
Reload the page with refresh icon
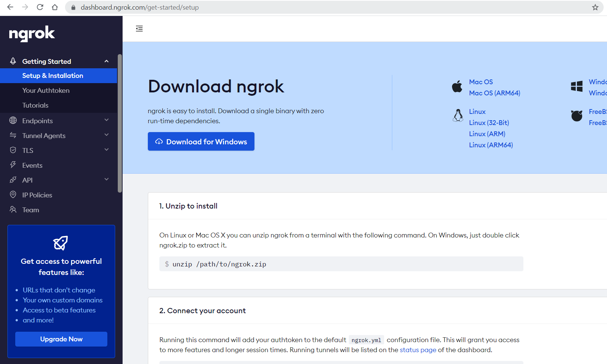(x=40, y=7)
